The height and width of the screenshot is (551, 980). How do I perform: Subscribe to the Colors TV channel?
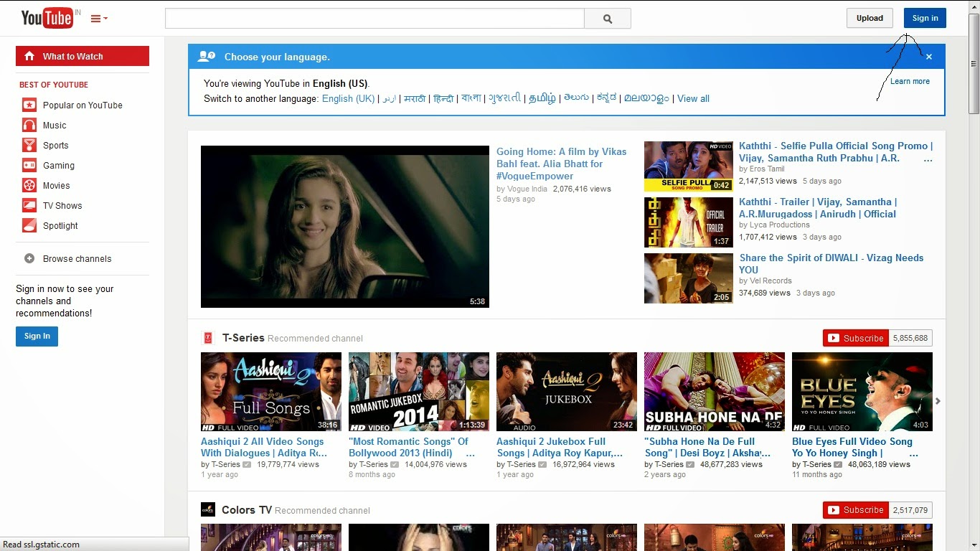point(856,510)
